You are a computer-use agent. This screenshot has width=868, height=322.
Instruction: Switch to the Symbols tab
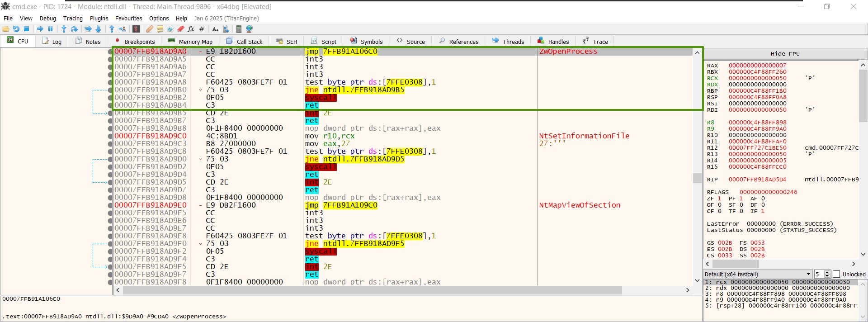[366, 42]
